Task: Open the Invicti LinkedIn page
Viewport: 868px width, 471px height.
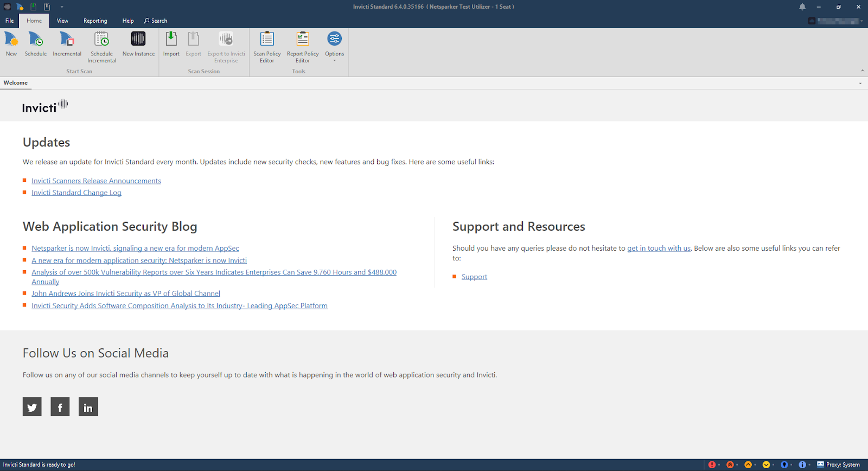Action: click(88, 407)
